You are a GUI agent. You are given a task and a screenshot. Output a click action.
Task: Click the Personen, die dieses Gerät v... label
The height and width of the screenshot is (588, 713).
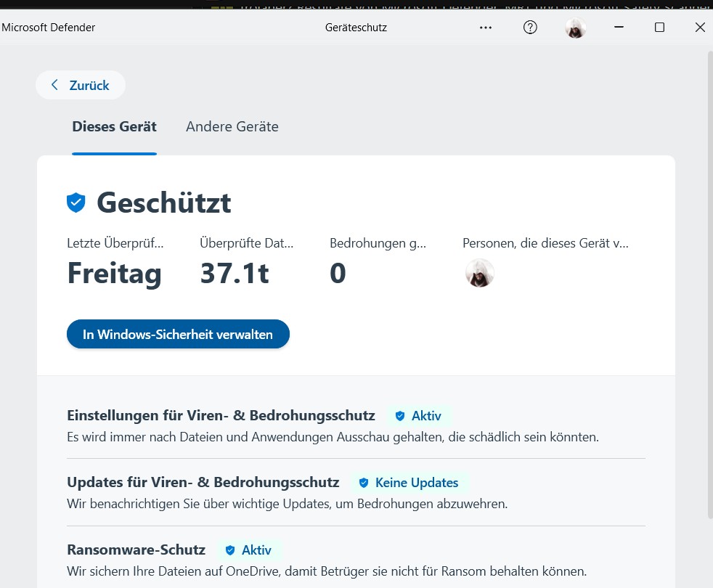[545, 243]
